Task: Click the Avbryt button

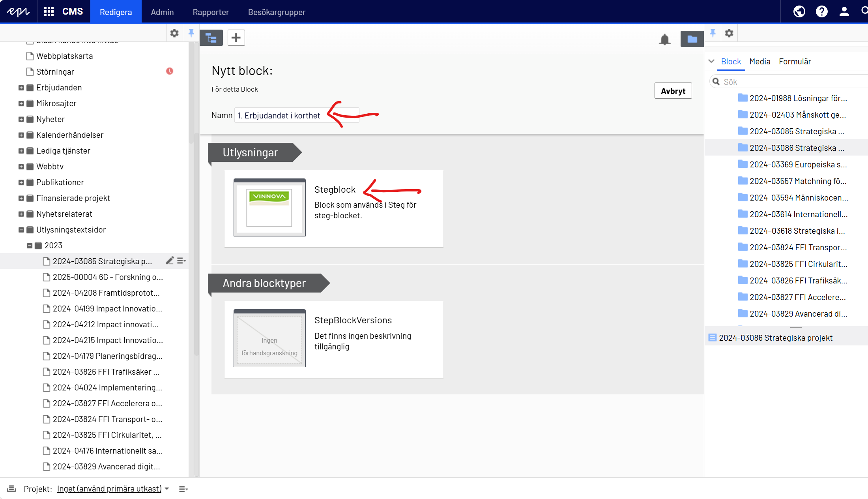Action: point(673,91)
